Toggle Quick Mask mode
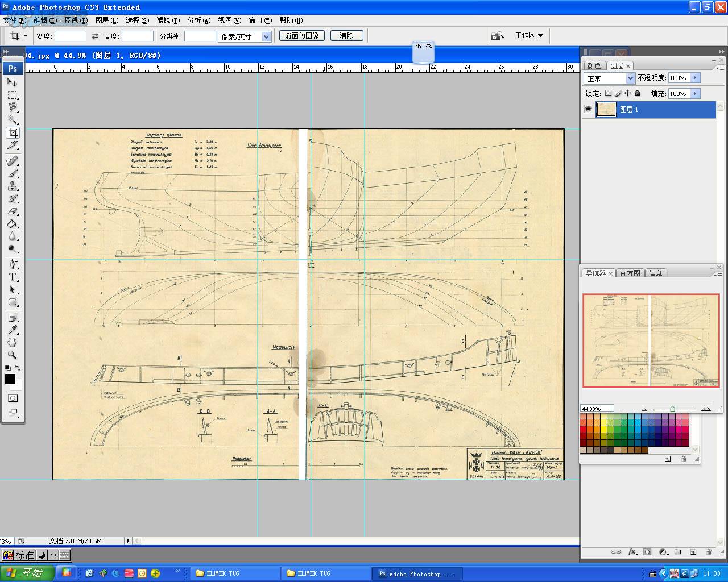 coord(13,398)
